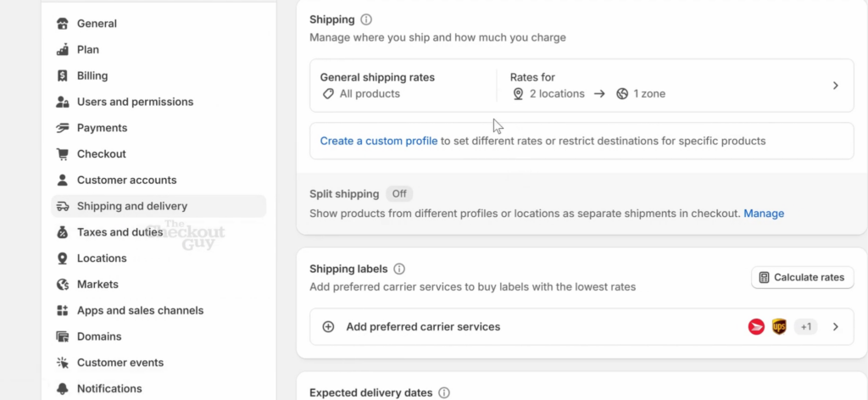Click the Shipping info icon
Viewport: 868px width, 400px height.
pos(366,19)
